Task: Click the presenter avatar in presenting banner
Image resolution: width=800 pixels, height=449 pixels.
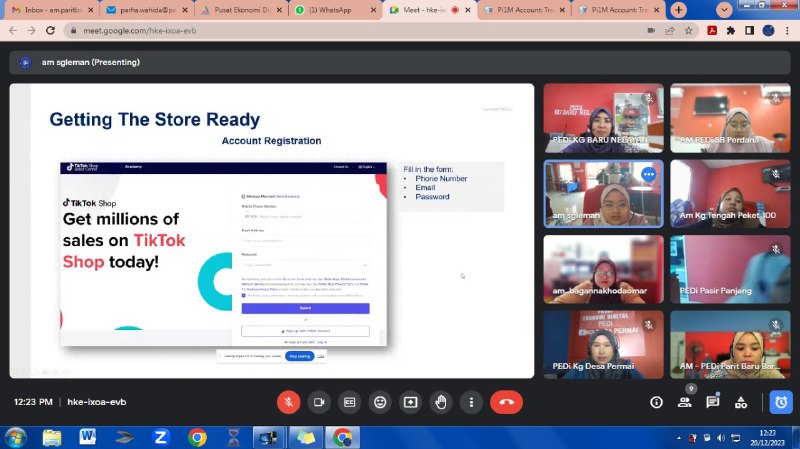Action: click(25, 62)
